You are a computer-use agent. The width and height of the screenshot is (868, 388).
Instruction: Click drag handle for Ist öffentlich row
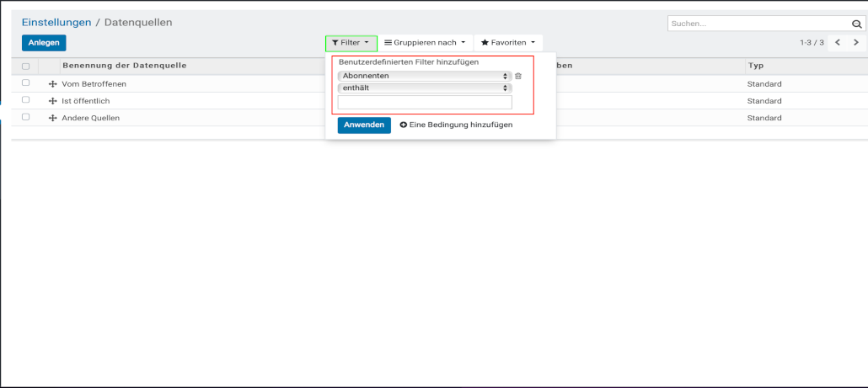click(x=53, y=101)
